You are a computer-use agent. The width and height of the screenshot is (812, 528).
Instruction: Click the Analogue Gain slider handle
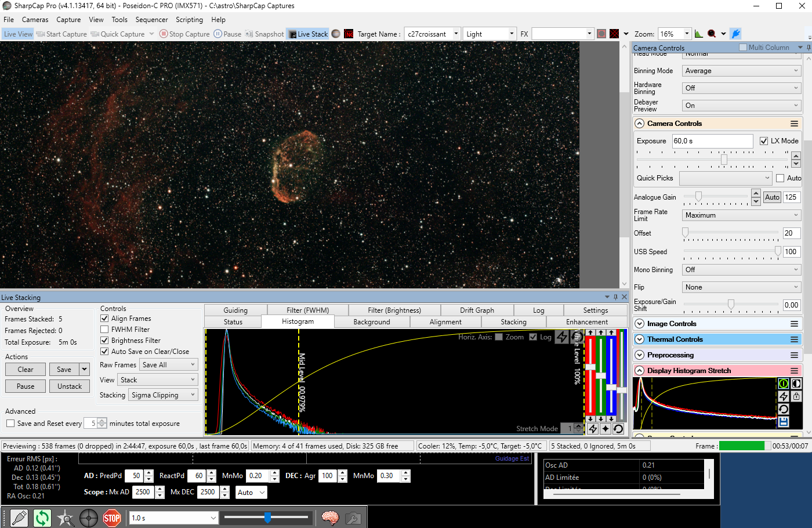click(698, 197)
